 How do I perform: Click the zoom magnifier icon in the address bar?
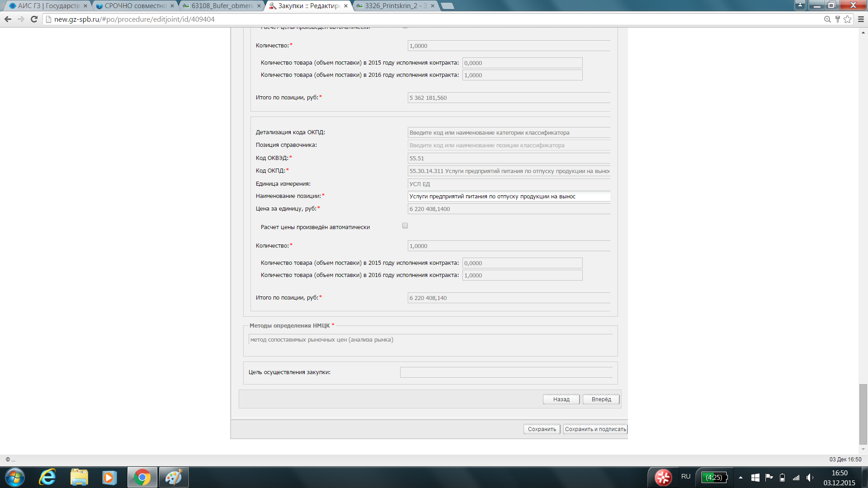tap(827, 19)
